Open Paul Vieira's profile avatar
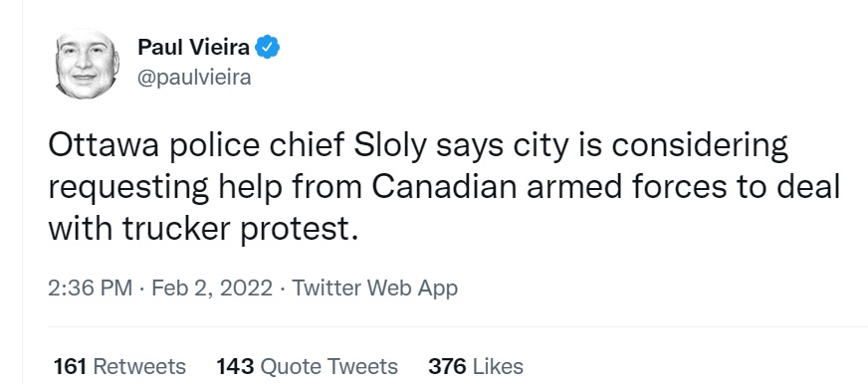868x384 pixels. [87, 64]
